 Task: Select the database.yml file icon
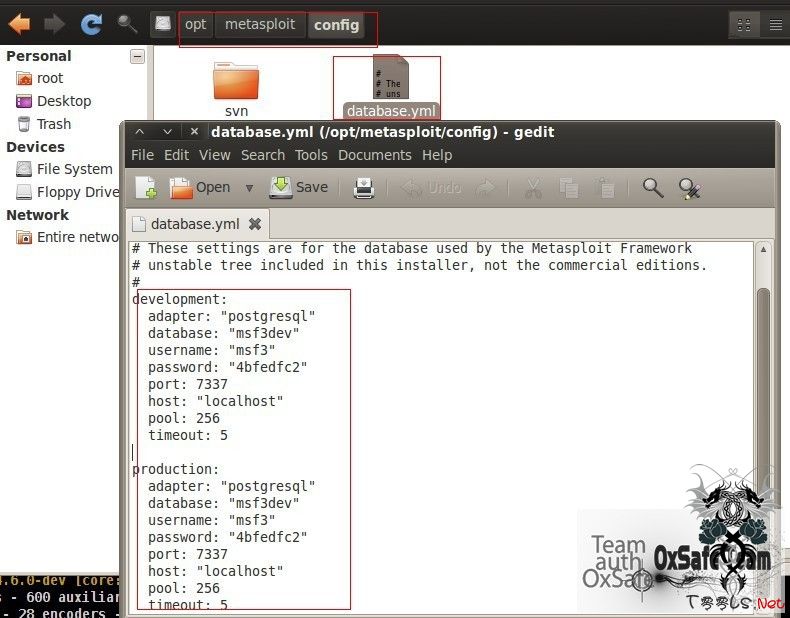click(x=390, y=77)
